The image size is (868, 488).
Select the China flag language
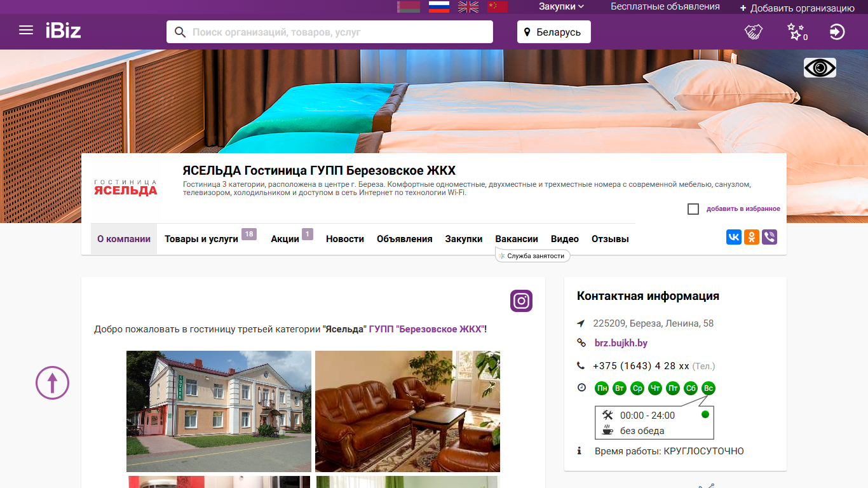[498, 7]
